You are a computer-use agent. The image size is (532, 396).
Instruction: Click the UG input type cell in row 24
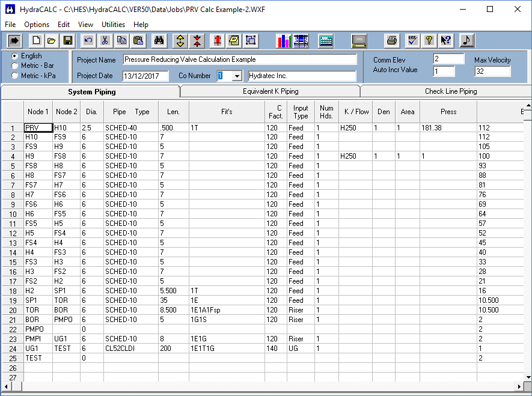pos(301,349)
